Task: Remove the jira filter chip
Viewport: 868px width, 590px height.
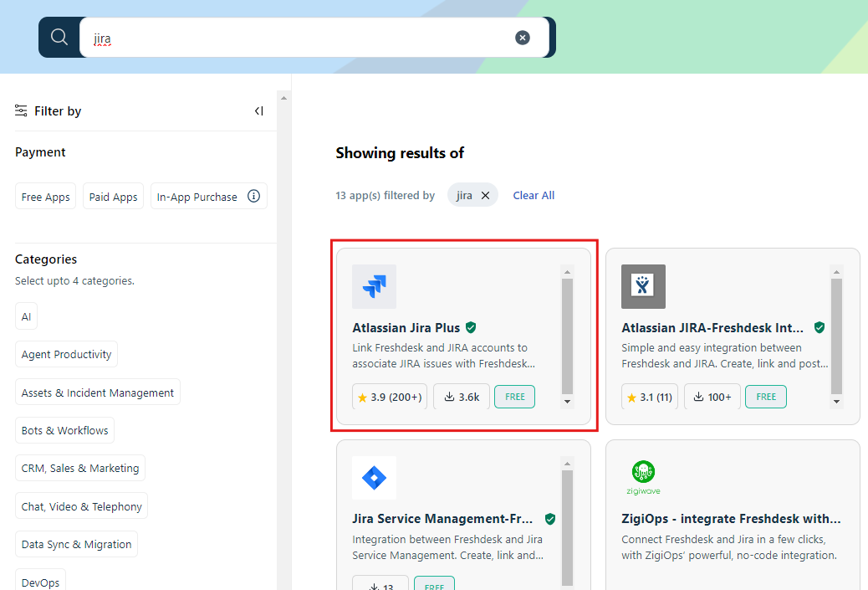Action: (486, 196)
